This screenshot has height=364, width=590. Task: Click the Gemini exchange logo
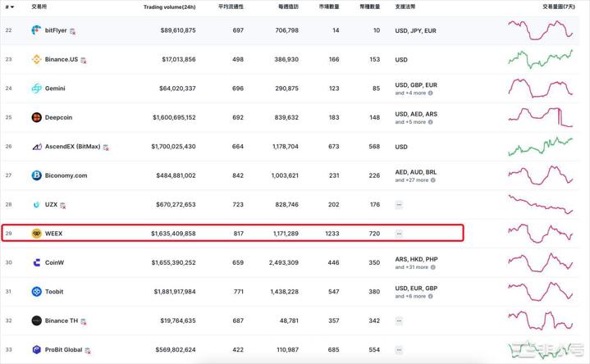tap(36, 88)
